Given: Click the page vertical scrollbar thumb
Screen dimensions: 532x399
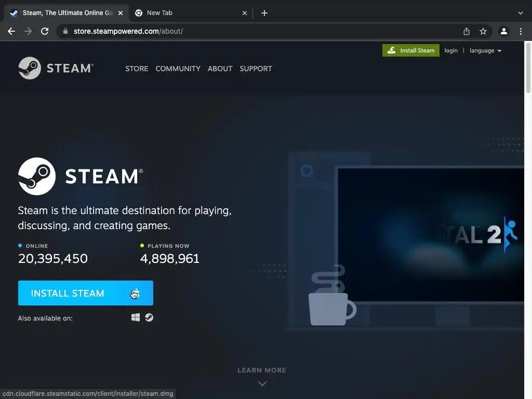Looking at the screenshot, I should pos(528,67).
